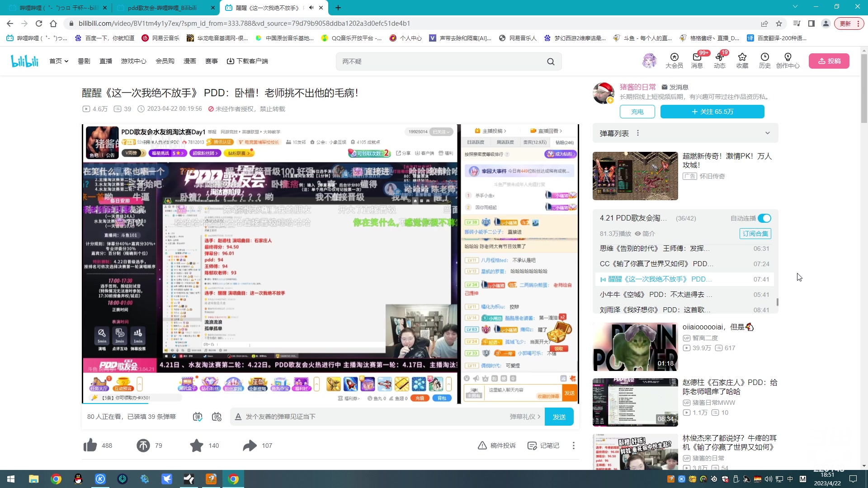Expand the 首页 dropdown menu
This screenshot has width=868, height=488.
(59, 61)
